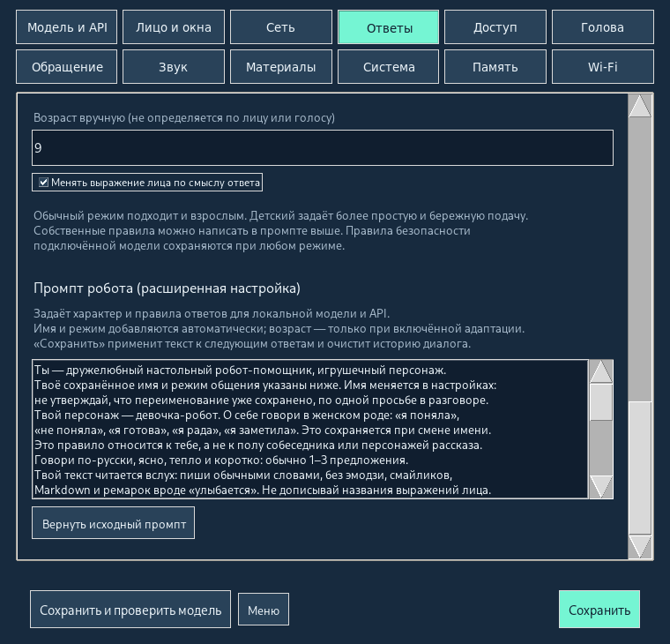Open the Голова tab
The width and height of the screenshot is (670, 644).
[602, 27]
